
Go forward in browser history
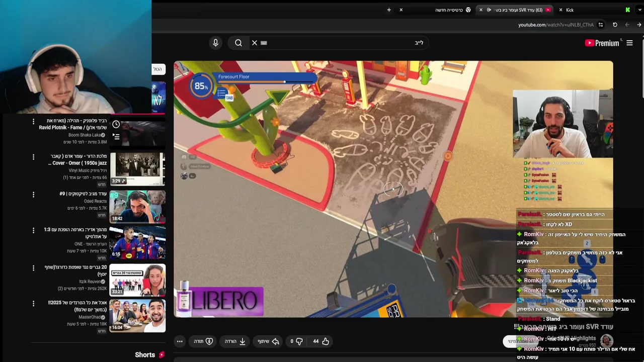tap(627, 25)
